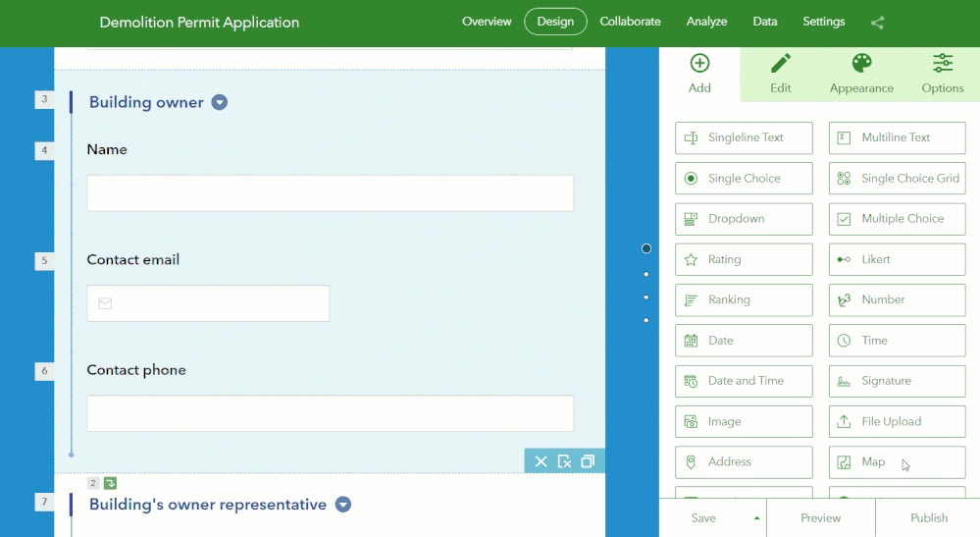Open the Options sliders tab
Viewport: 980px width, 537px height.
[942, 74]
